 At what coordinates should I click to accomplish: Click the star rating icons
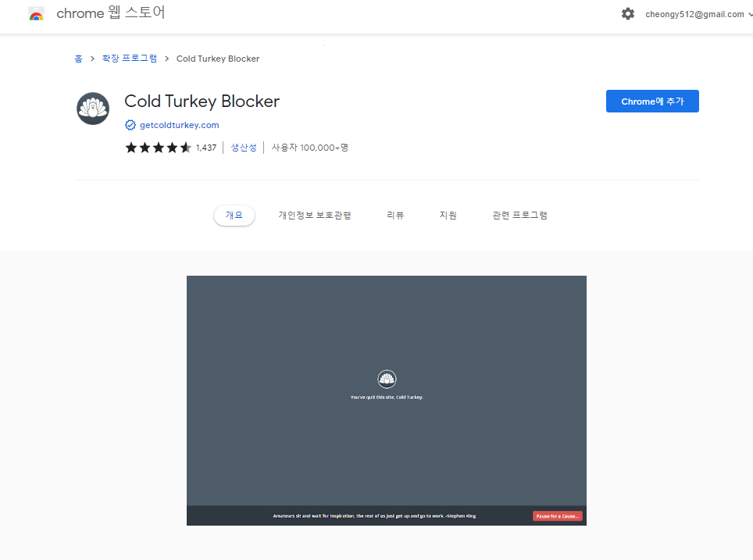click(158, 148)
